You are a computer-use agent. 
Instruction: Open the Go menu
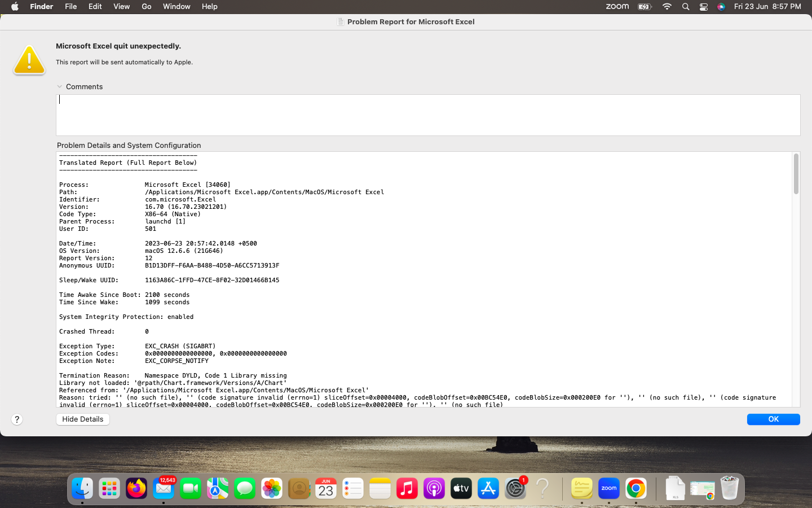[147, 7]
